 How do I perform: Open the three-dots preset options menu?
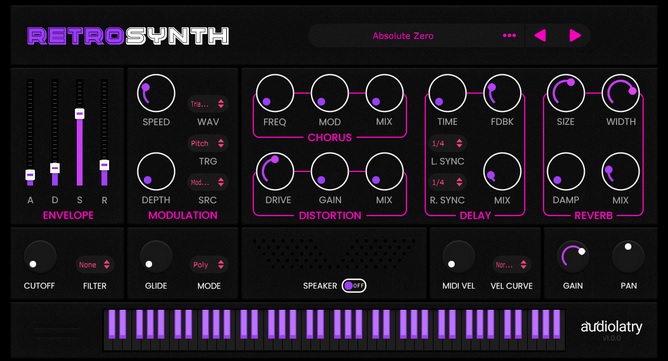click(x=509, y=36)
